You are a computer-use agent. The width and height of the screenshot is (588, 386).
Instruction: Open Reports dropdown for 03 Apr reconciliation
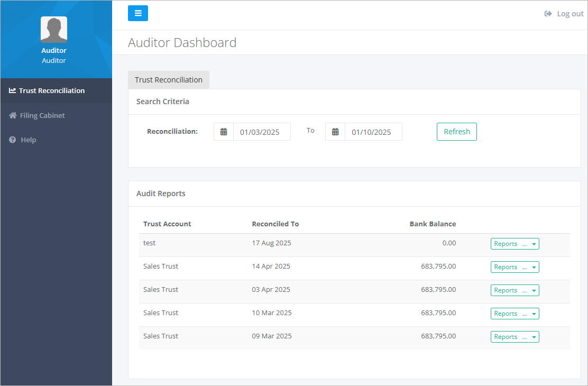(x=514, y=290)
